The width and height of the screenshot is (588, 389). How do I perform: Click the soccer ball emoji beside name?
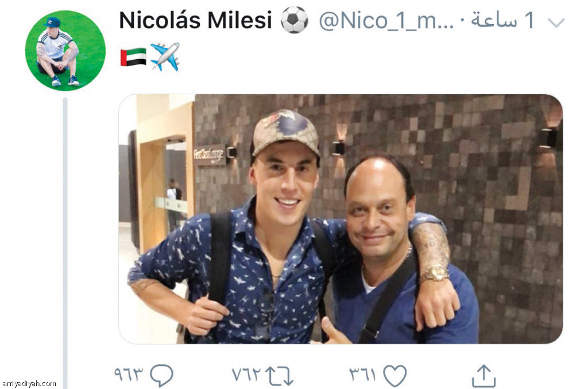295,20
